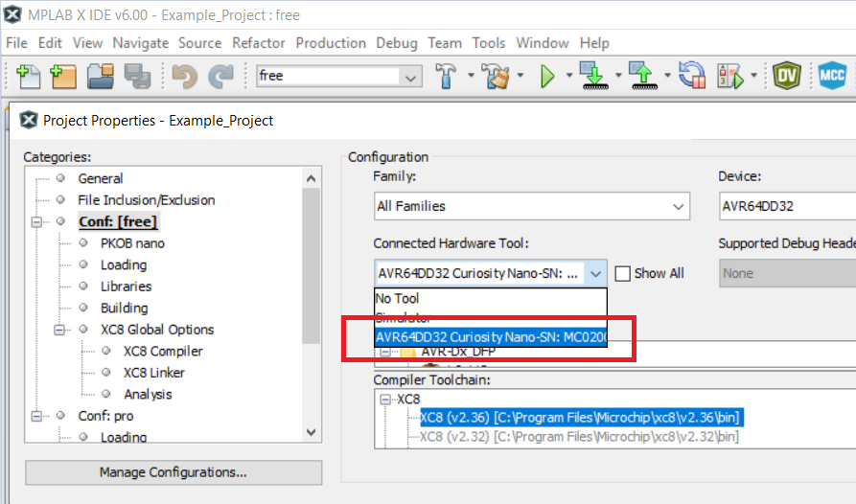Viewport: 856px width, 504px height.
Task: Click the New File toolbar icon
Action: pos(28,76)
